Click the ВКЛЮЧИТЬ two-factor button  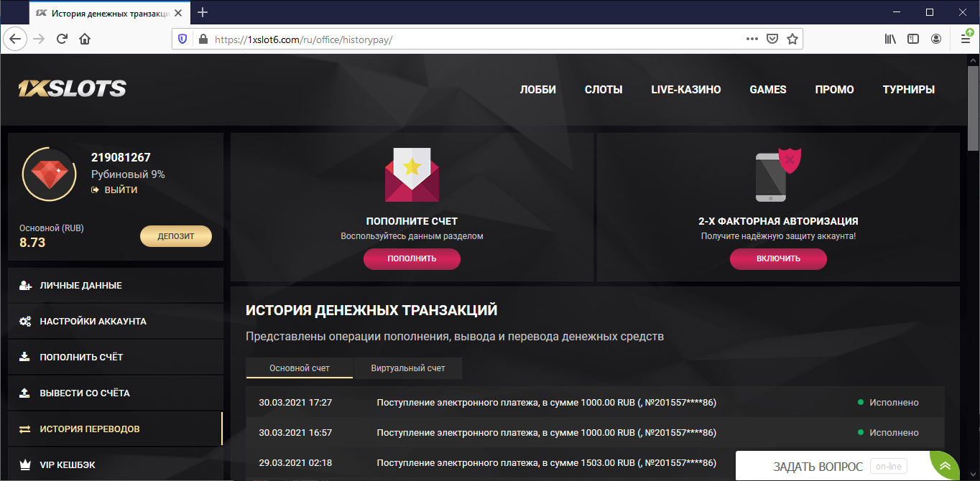(778, 258)
